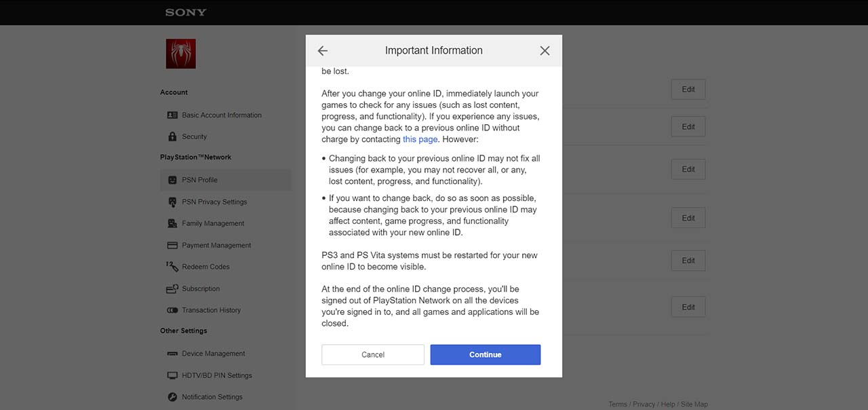Click the "PlayStation™Network" sidebar heading
Image resolution: width=868 pixels, height=410 pixels.
click(195, 157)
